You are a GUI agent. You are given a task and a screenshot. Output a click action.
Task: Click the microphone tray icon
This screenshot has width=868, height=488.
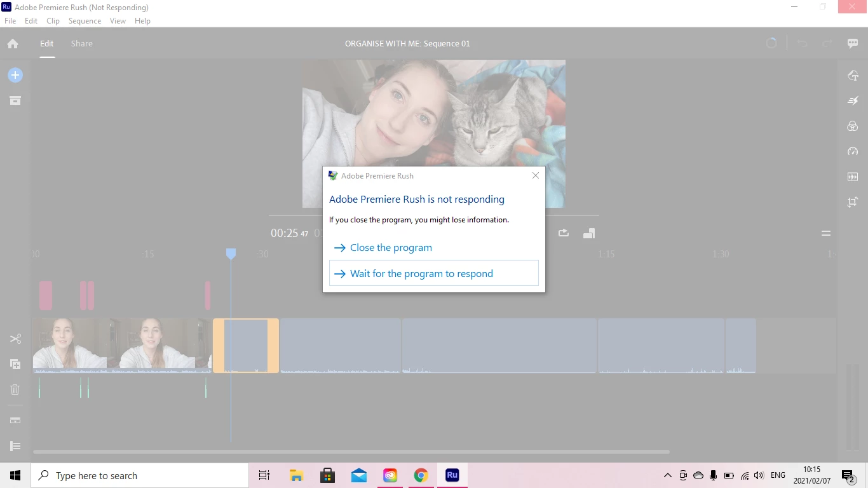(x=714, y=475)
